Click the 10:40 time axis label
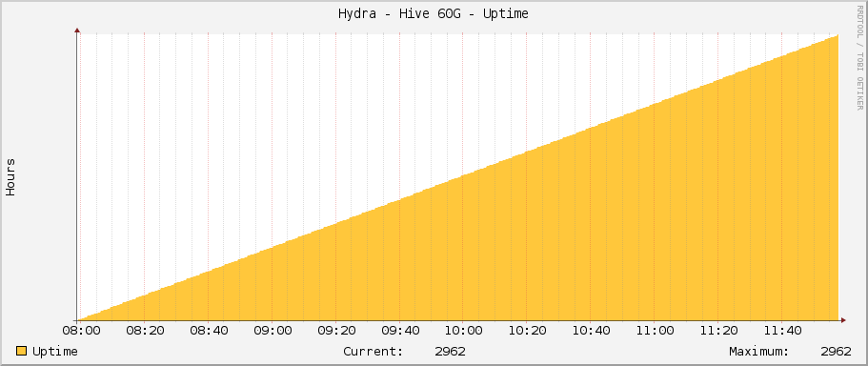The width and height of the screenshot is (868, 366). pyautogui.click(x=591, y=331)
